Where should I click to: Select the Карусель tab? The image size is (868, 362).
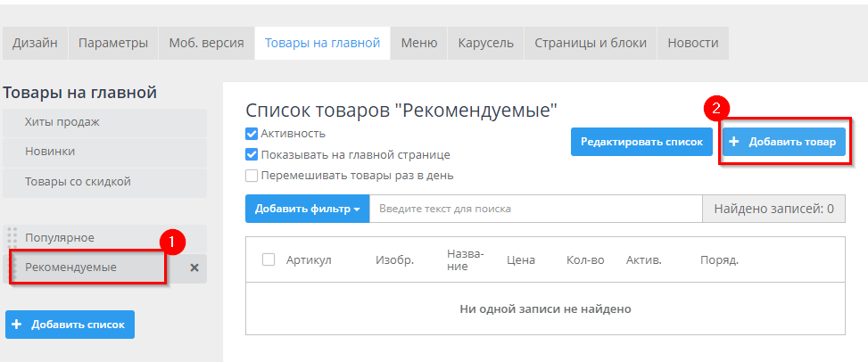point(485,43)
